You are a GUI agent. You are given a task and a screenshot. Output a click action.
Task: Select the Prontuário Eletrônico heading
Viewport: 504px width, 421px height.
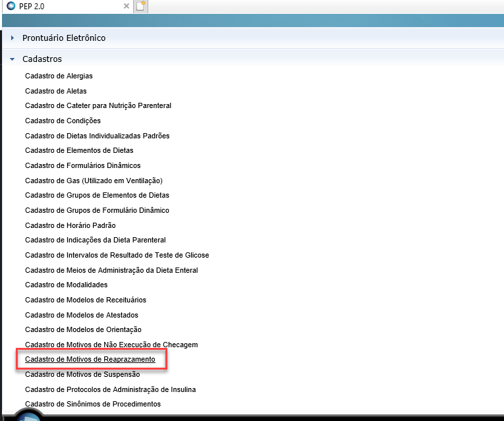[64, 38]
